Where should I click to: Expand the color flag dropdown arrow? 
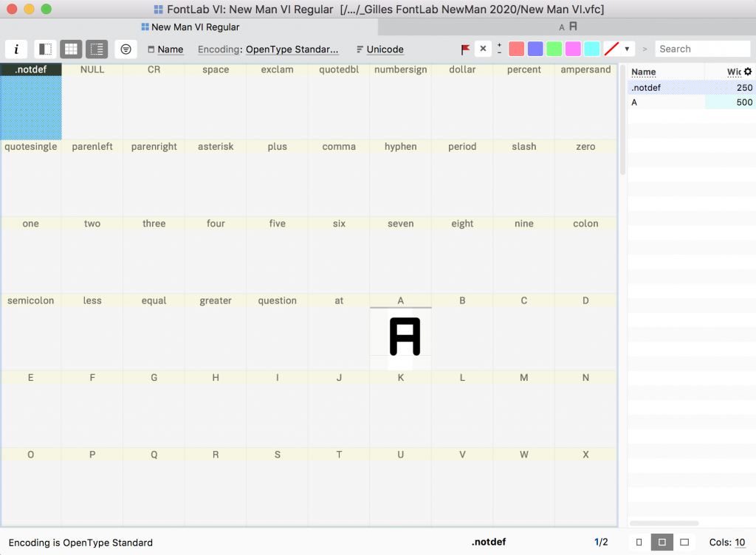[x=627, y=49]
